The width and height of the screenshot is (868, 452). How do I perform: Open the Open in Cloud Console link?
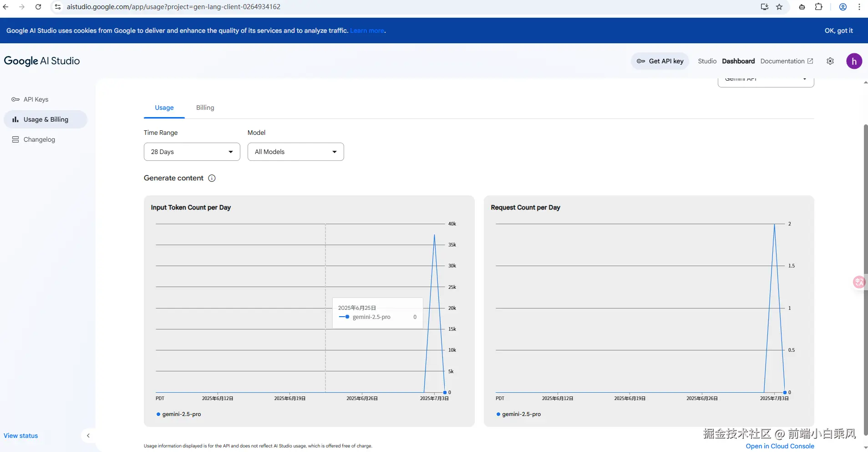pyautogui.click(x=780, y=446)
